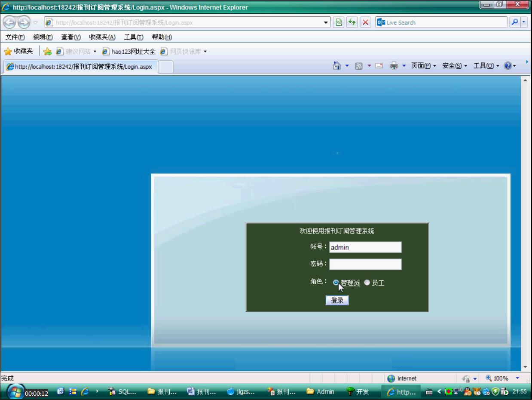Click the Internet security zone indicator
Viewport: 532px width, 400px height.
401,378
